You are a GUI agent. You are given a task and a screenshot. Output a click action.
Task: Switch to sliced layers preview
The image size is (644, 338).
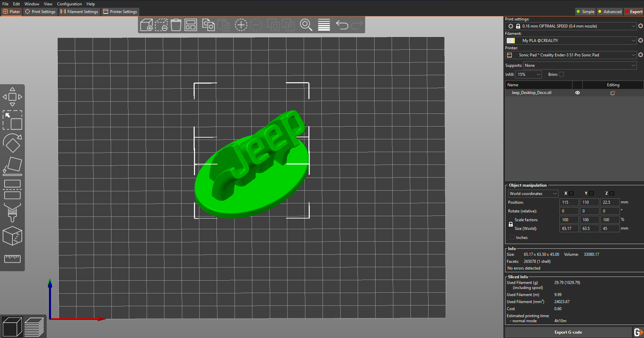(34, 327)
